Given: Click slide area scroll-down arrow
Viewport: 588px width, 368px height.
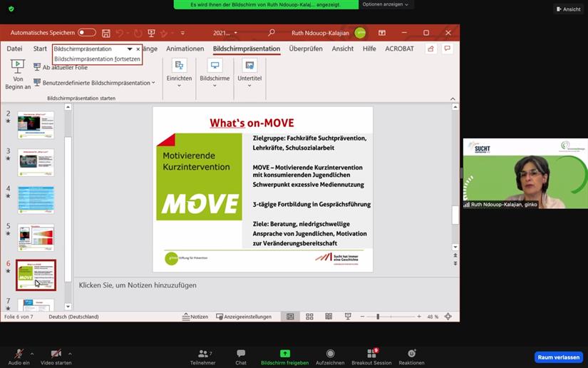Looking at the screenshot, I should (455, 247).
